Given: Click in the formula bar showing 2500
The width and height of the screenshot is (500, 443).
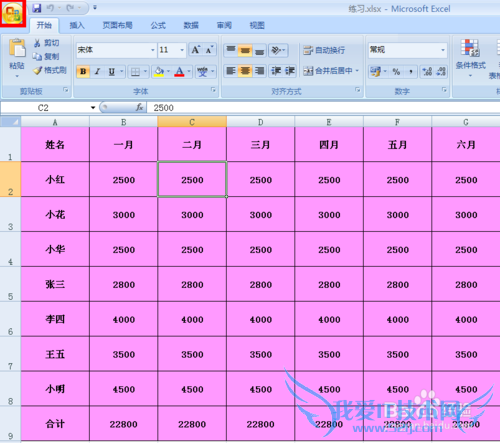Looking at the screenshot, I should coord(323,108).
